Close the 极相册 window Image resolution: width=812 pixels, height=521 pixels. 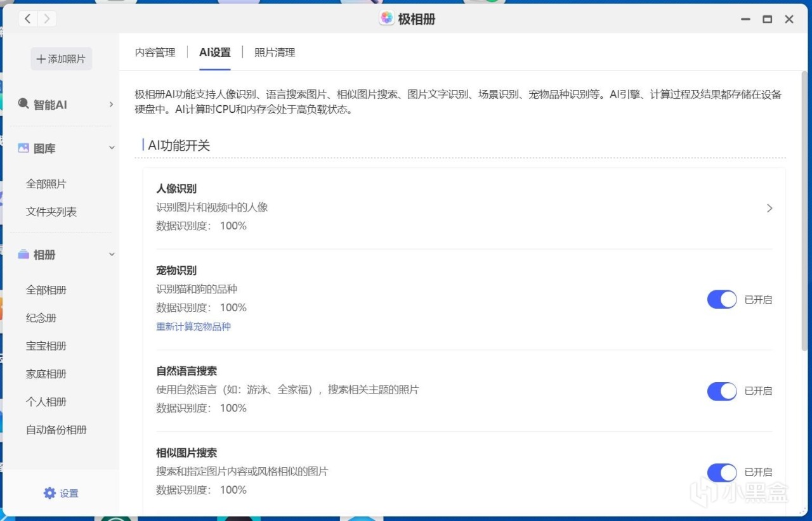(789, 19)
